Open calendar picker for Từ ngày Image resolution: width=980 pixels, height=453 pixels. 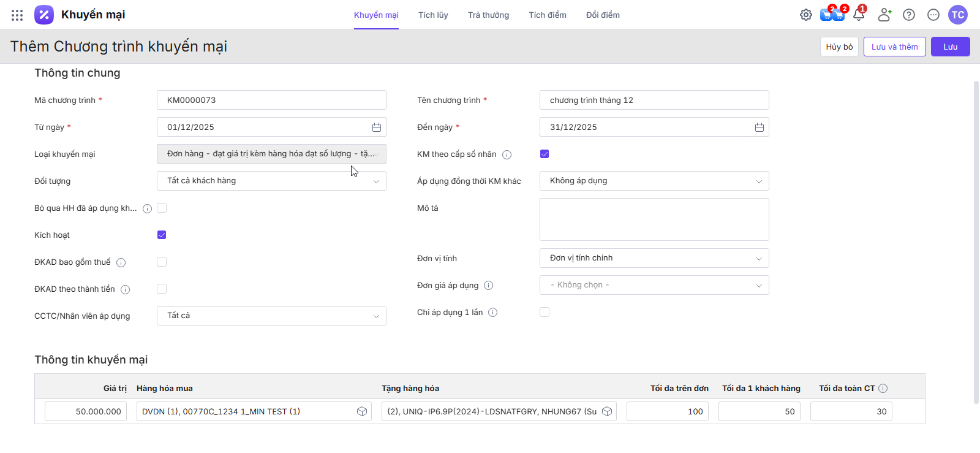point(377,127)
